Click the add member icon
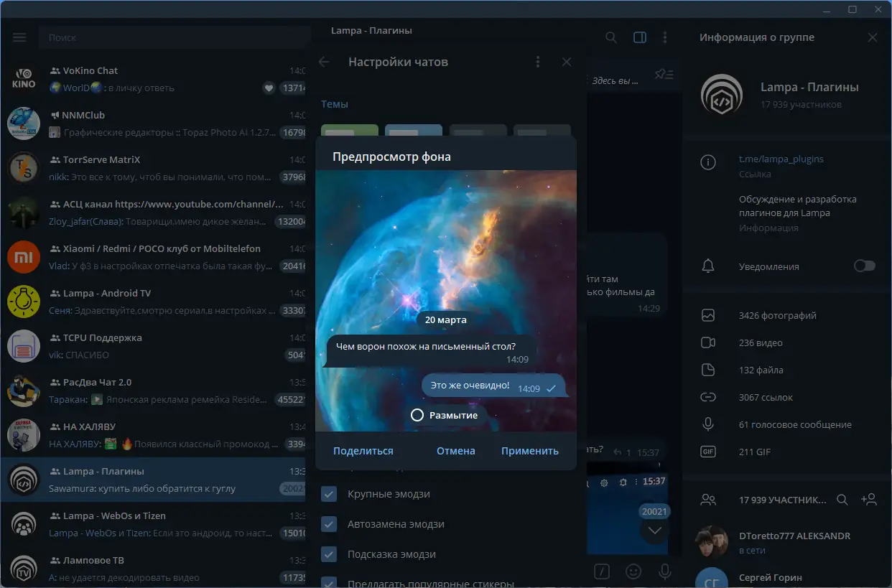The image size is (892, 588). click(x=868, y=500)
